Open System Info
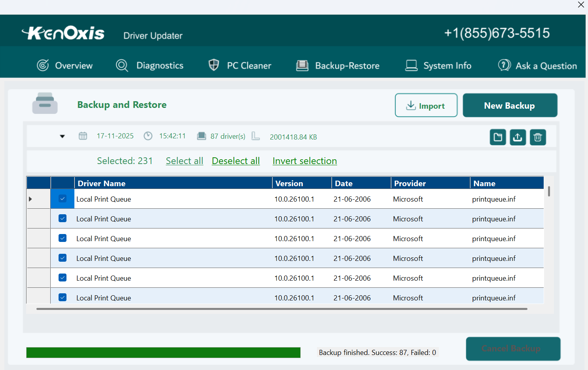This screenshot has height=370, width=588. (x=438, y=65)
